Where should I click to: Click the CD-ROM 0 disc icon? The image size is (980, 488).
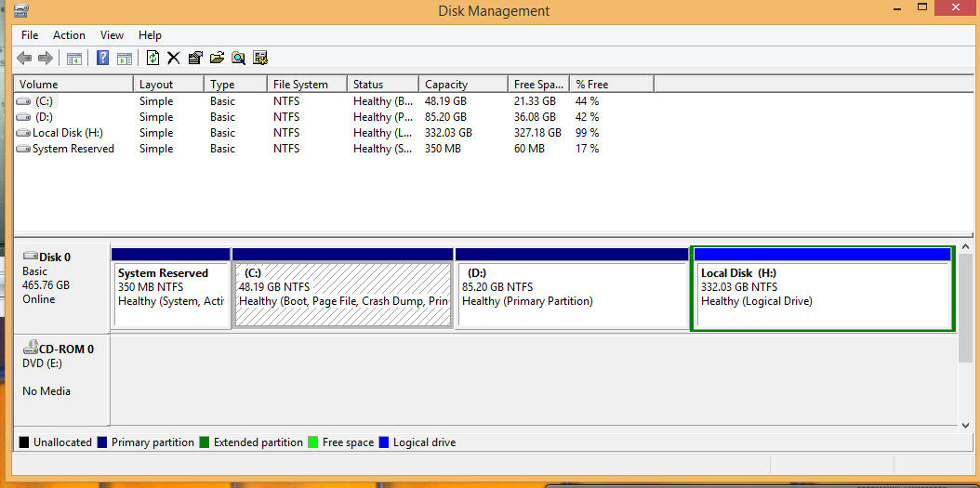(30, 348)
